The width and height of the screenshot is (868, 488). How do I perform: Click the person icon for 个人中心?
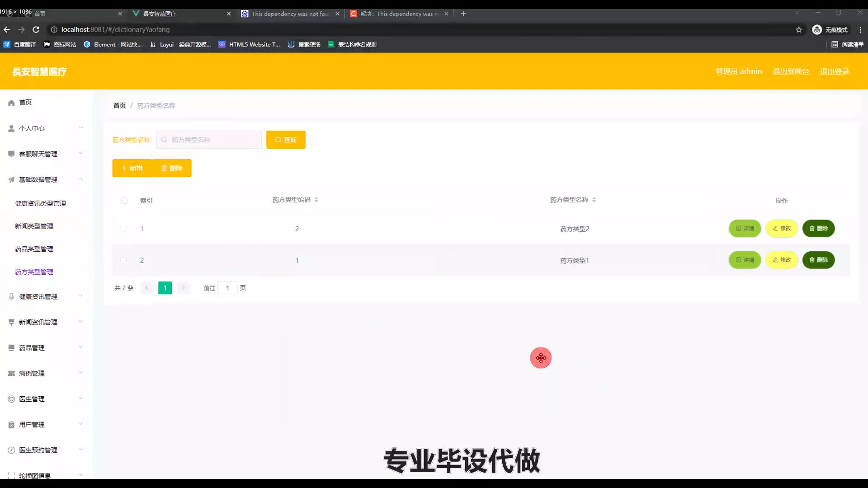click(x=11, y=129)
